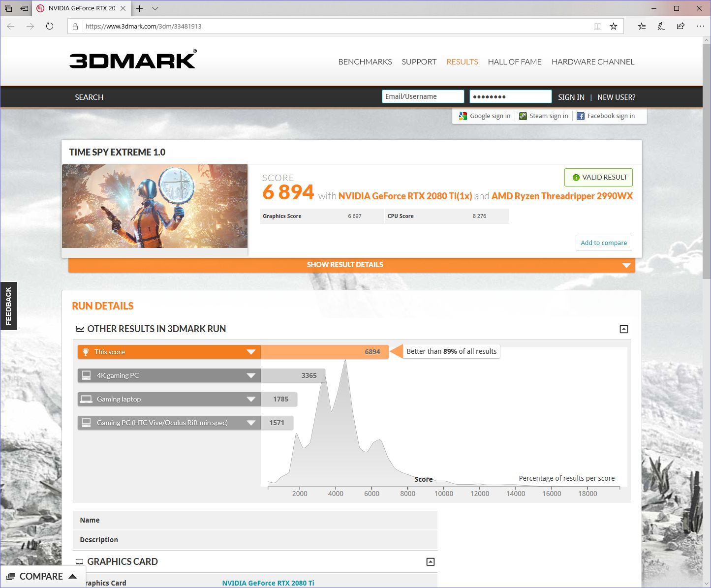Sign in with Facebook

606,116
